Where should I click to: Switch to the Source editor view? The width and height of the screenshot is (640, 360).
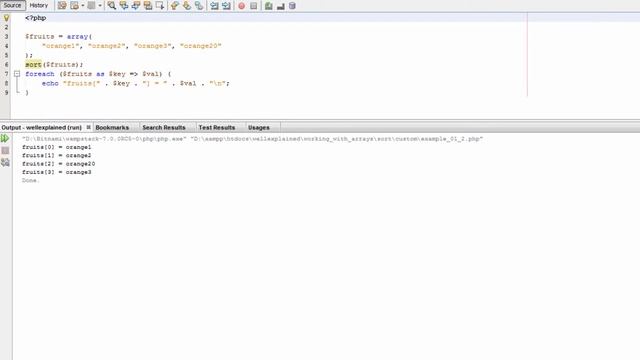pyautogui.click(x=12, y=5)
